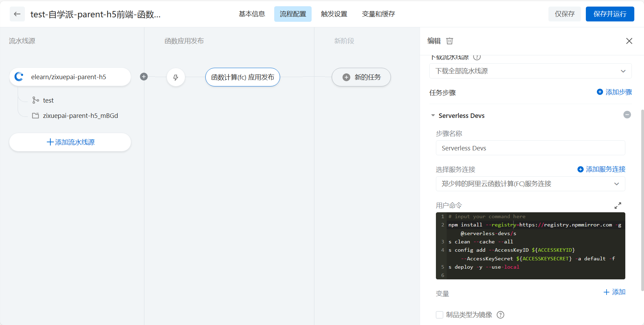Check the artifact type is image checkbox

point(439,315)
